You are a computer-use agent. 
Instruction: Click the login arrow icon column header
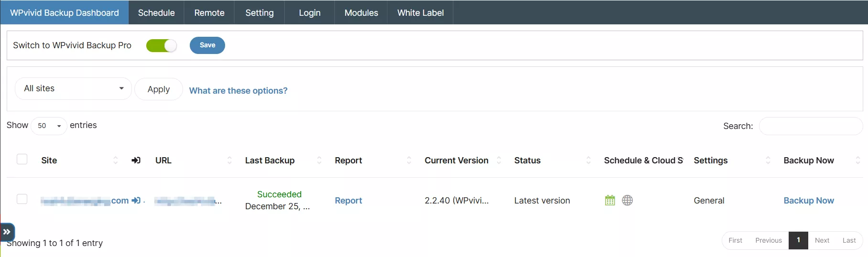(x=136, y=161)
